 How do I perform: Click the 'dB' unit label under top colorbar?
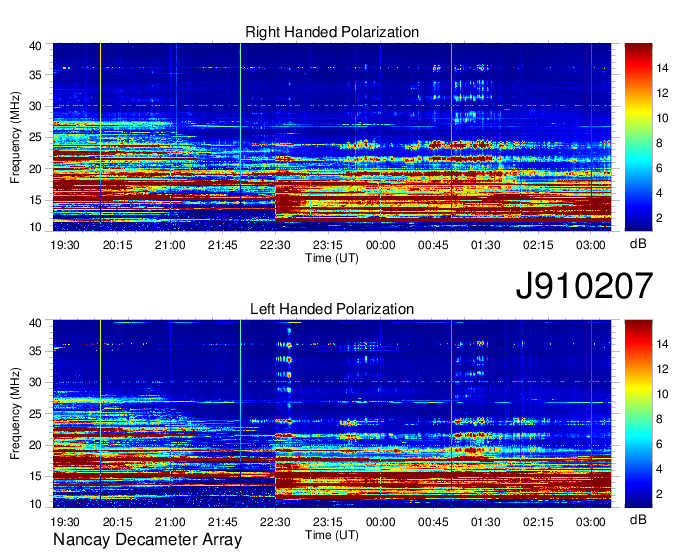tap(638, 244)
